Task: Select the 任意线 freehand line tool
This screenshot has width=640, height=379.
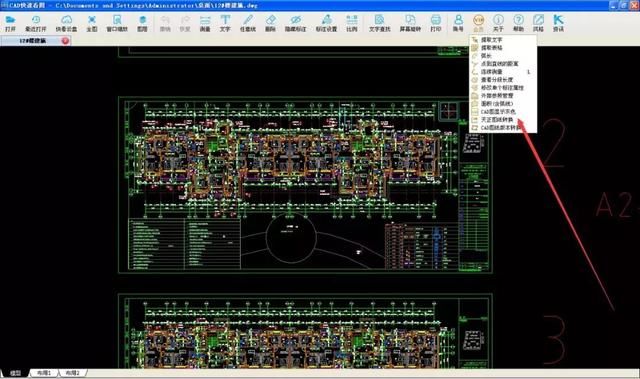Action: click(248, 23)
